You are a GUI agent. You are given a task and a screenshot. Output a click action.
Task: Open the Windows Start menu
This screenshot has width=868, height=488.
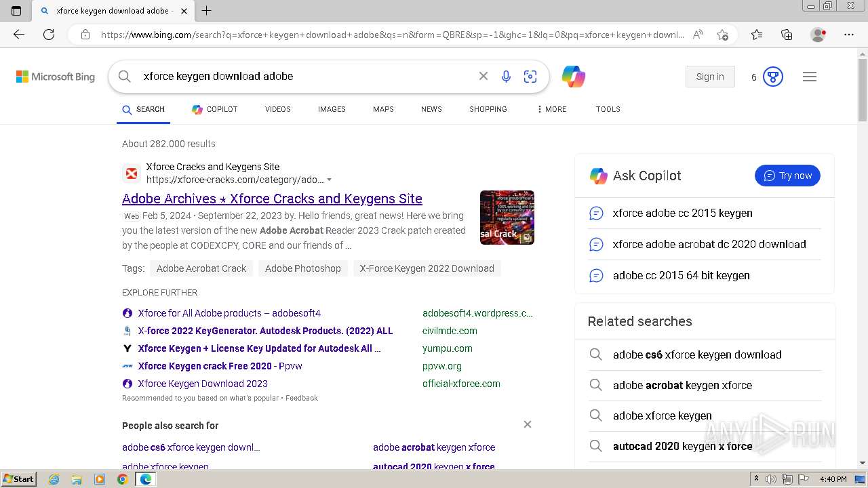(x=19, y=479)
